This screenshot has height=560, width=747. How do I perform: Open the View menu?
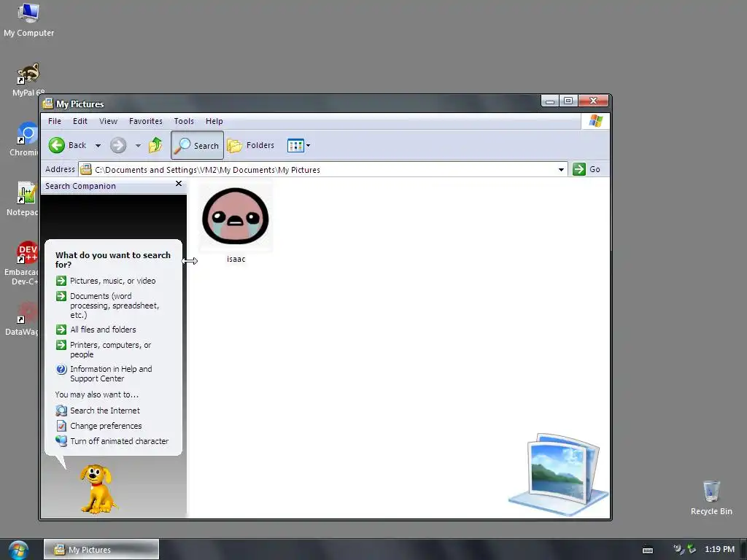point(108,121)
